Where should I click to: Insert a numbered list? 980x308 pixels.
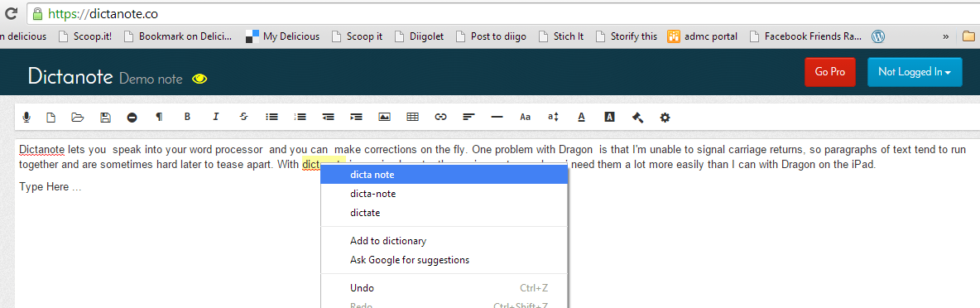tap(300, 117)
